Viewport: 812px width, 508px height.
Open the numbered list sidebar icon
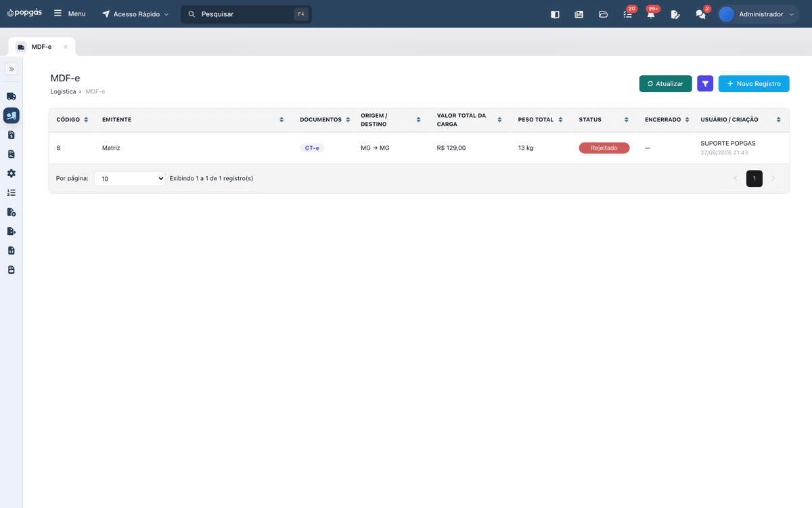click(x=12, y=192)
